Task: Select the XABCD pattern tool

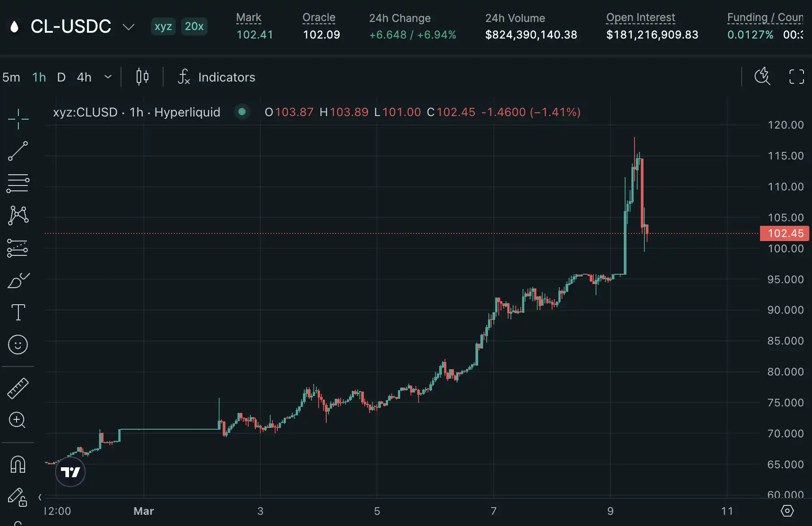Action: coord(18,216)
